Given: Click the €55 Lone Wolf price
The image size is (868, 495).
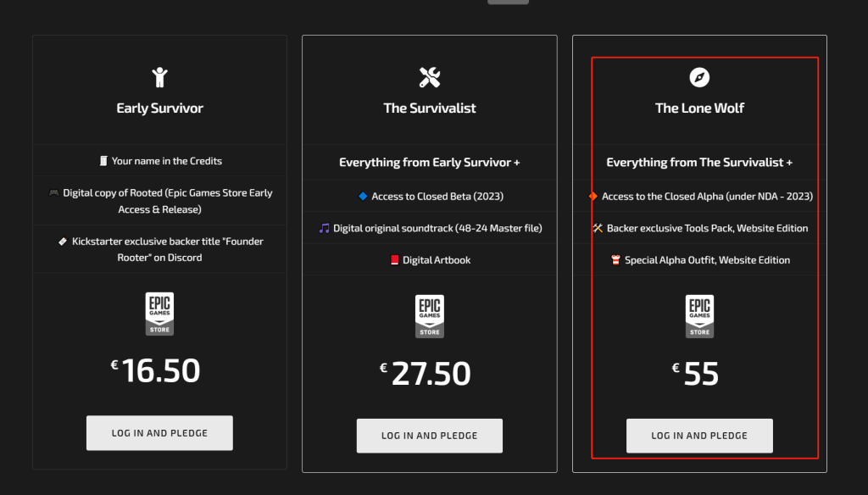Looking at the screenshot, I should click(695, 373).
